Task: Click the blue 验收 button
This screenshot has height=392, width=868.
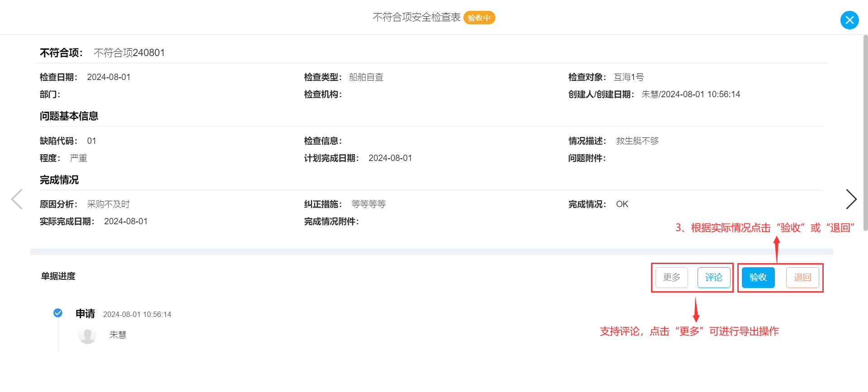Action: pos(758,278)
